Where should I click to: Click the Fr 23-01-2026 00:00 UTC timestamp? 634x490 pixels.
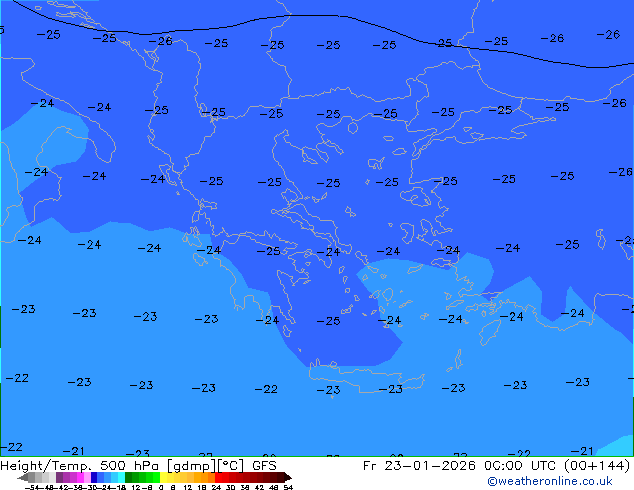(496, 466)
